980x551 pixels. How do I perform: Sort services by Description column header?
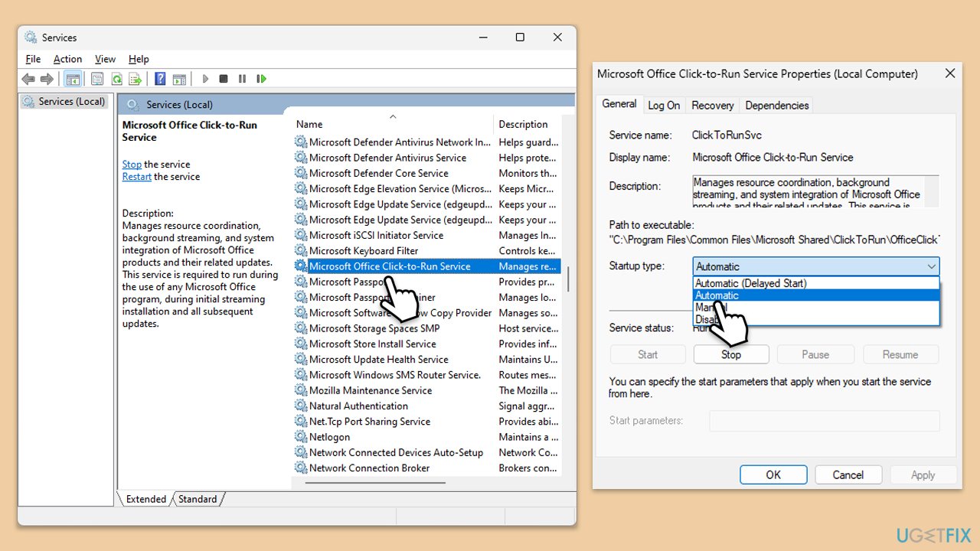click(x=528, y=124)
